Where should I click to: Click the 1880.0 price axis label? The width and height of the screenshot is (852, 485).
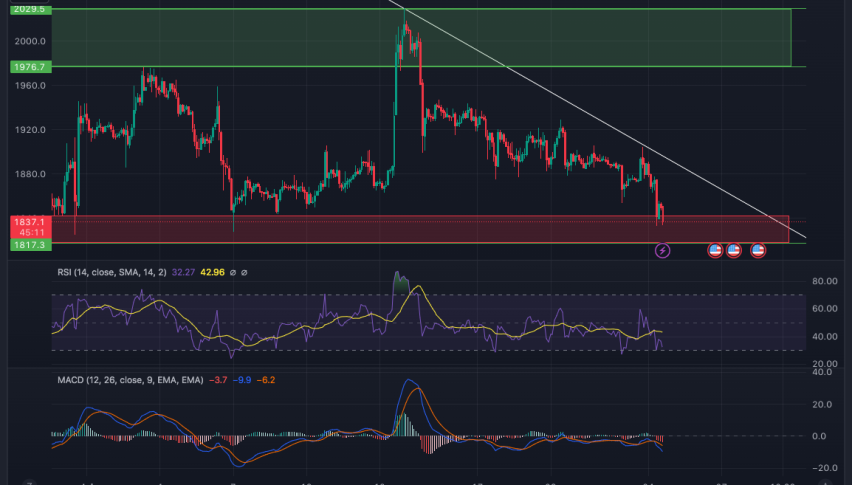click(30, 174)
